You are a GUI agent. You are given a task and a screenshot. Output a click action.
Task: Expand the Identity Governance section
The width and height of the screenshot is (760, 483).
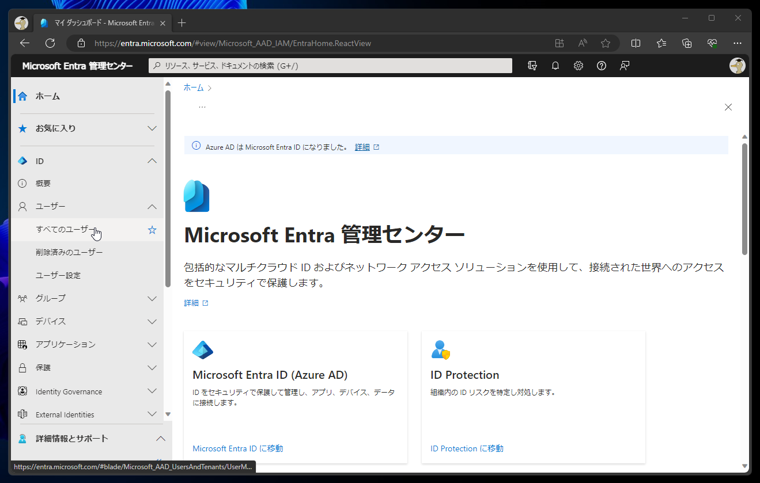pos(152,391)
